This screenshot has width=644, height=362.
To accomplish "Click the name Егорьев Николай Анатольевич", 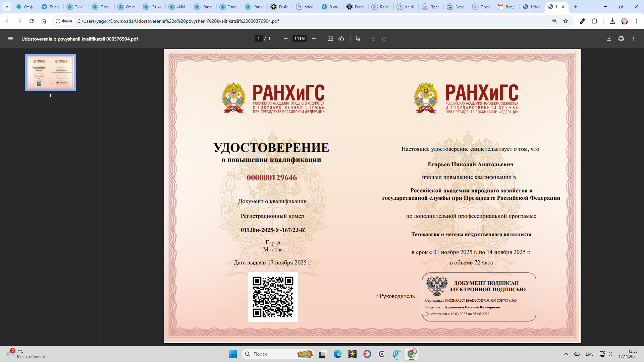I will [471, 164].
